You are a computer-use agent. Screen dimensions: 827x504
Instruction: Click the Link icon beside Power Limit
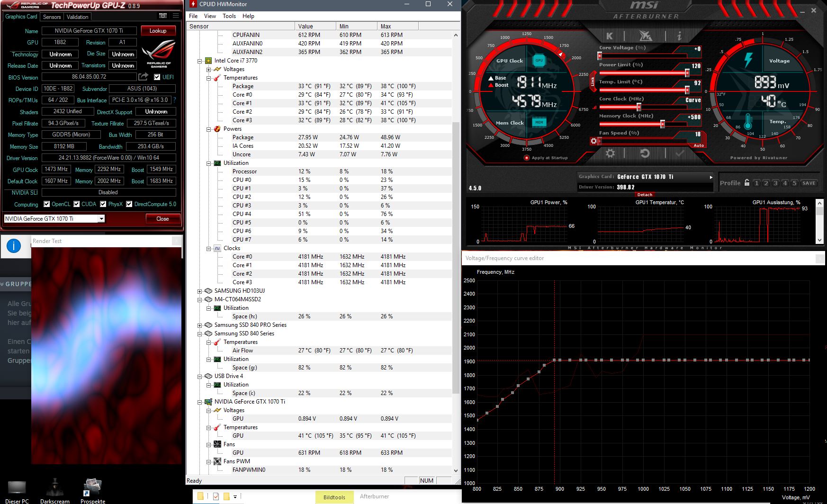point(593,82)
